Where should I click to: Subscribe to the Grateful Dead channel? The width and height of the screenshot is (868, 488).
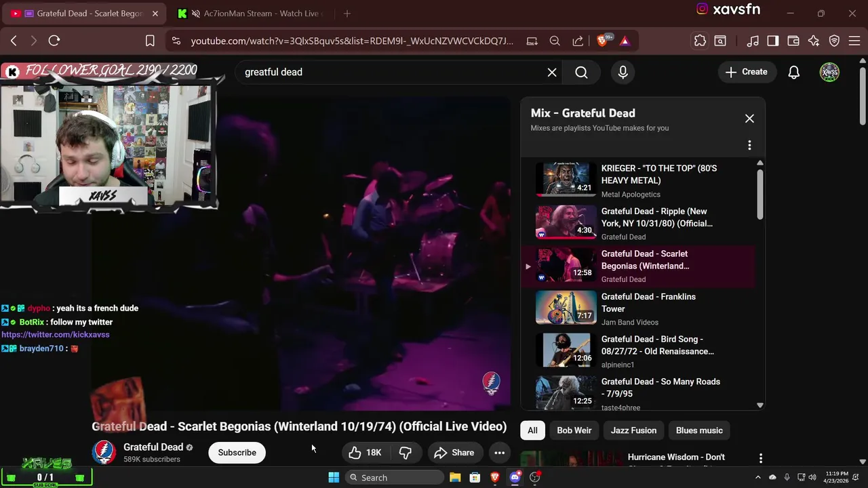[237, 453]
